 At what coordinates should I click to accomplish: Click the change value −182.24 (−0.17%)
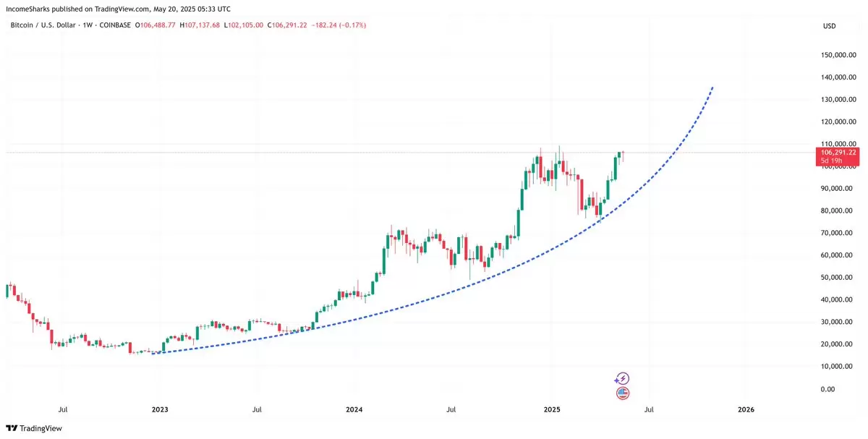339,25
